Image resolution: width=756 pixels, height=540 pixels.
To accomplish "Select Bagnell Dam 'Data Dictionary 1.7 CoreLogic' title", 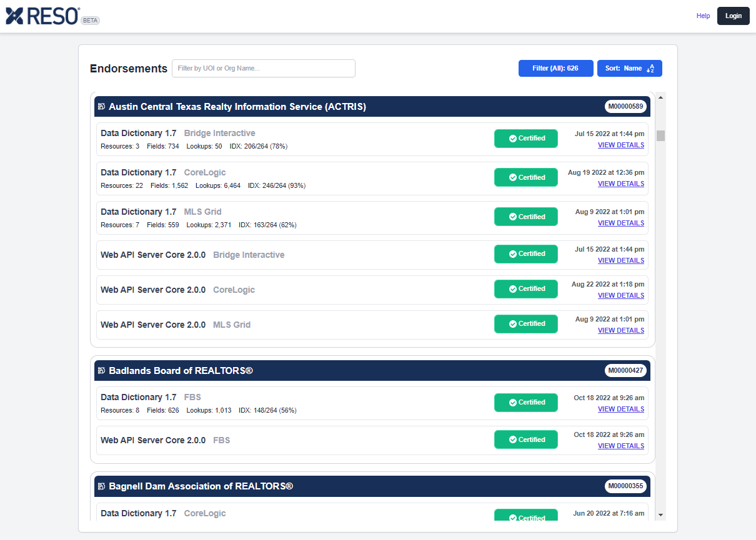I will pos(163,513).
